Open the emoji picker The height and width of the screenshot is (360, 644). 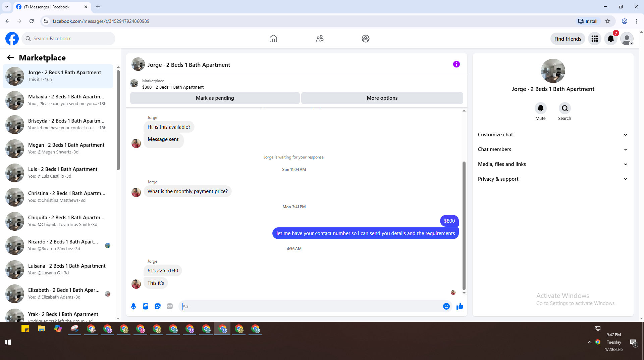tap(446, 306)
